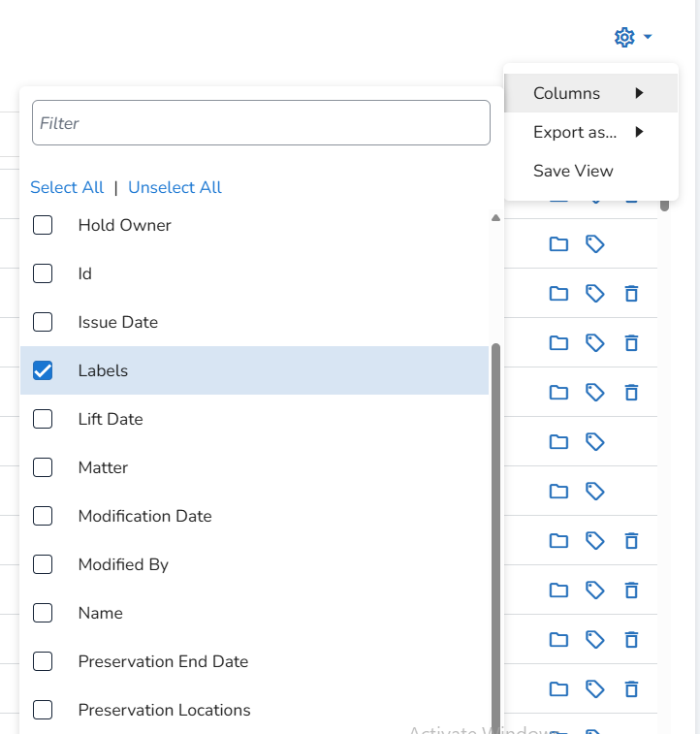Tick the Issue Date checkbox
Viewport: 700px width, 734px height.
[x=43, y=322]
